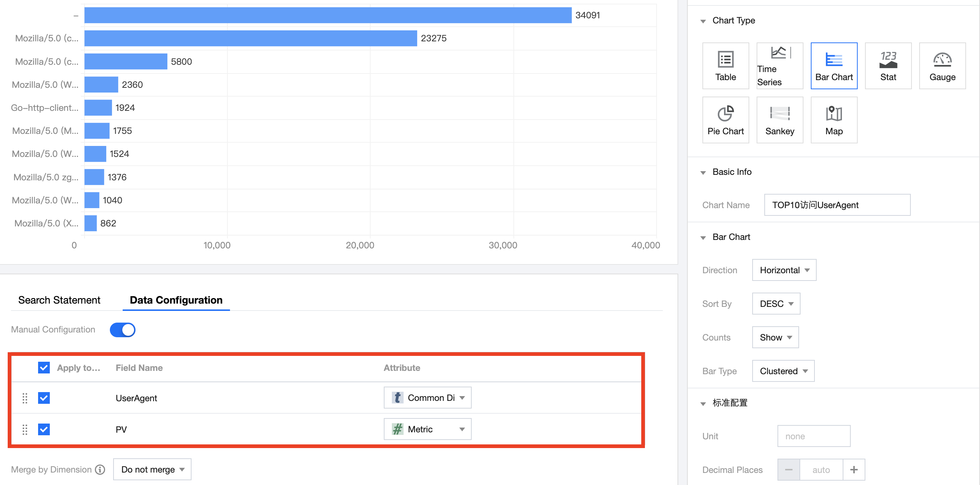Screen dimensions: 980x485
Task: Increase Decimal Places with plus button
Action: [x=853, y=469]
